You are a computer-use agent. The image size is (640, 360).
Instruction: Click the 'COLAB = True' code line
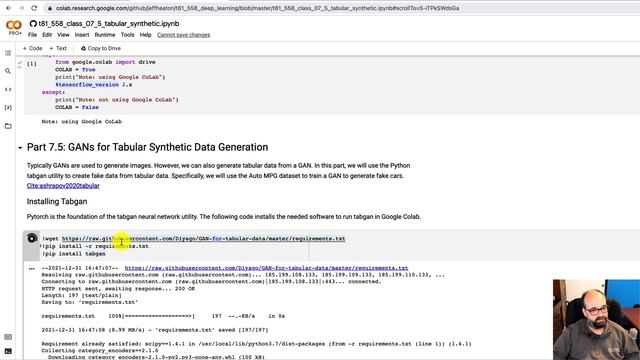click(76, 69)
